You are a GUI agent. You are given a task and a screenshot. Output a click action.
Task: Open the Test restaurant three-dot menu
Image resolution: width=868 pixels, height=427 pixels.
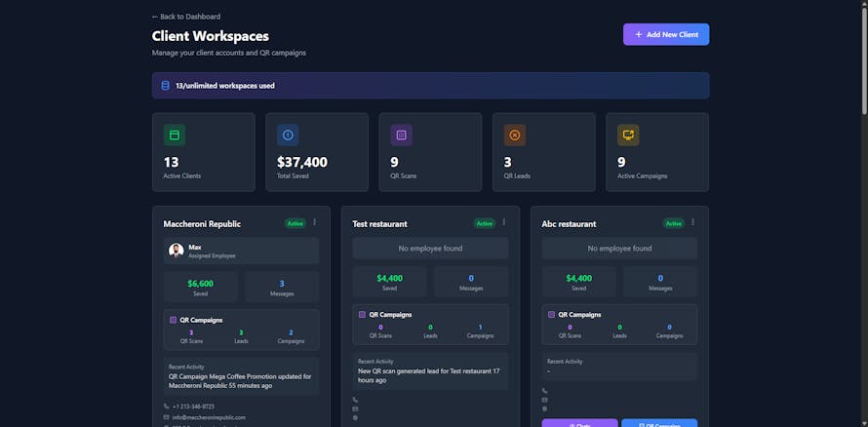[503, 223]
